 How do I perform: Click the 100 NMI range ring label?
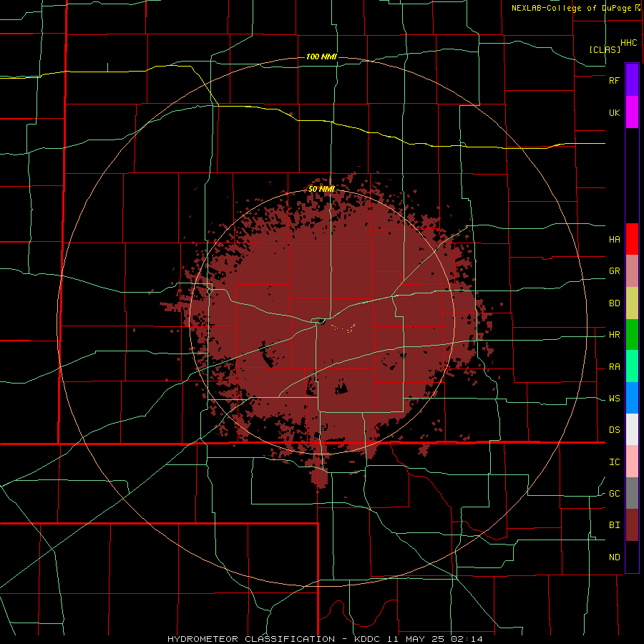(321, 57)
